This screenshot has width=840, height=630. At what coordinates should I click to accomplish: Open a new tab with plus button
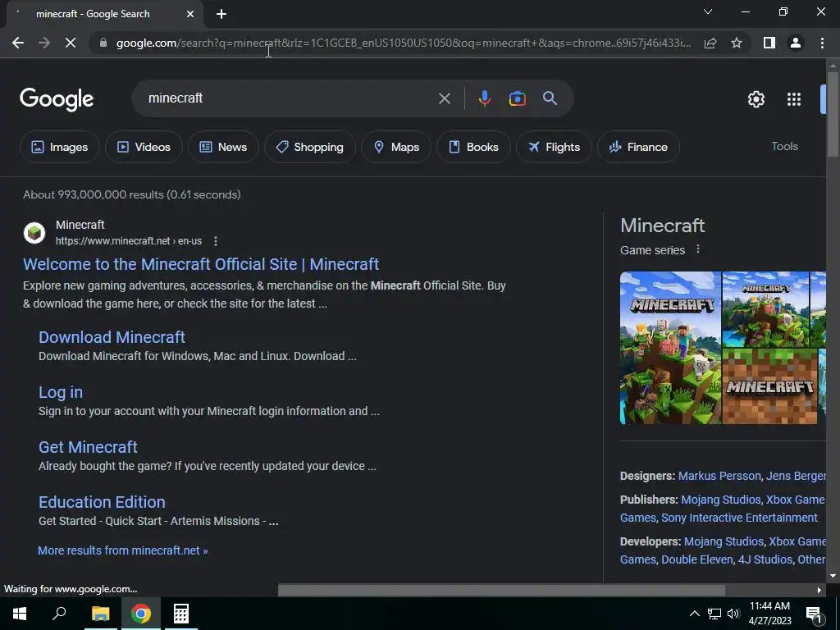coord(221,14)
